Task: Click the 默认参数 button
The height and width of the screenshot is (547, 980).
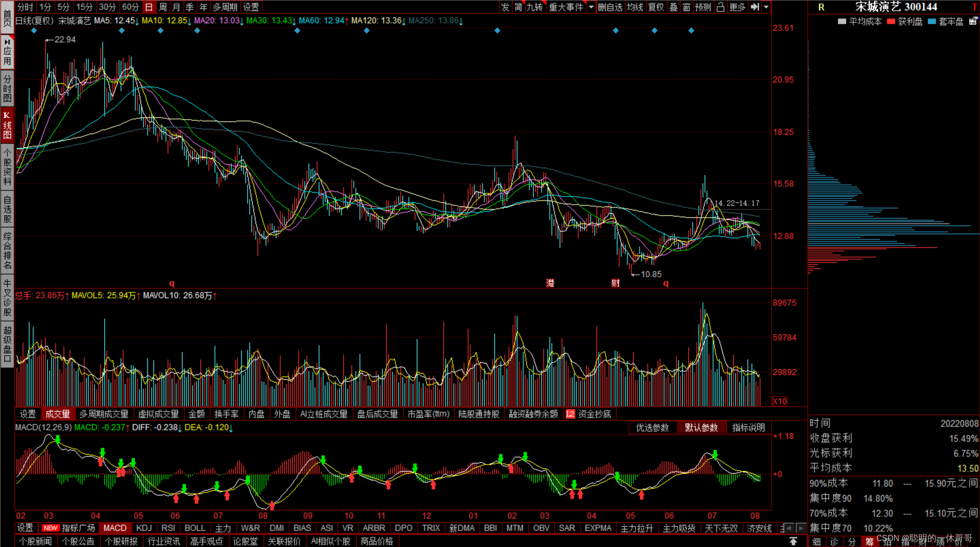Action: 701,427
